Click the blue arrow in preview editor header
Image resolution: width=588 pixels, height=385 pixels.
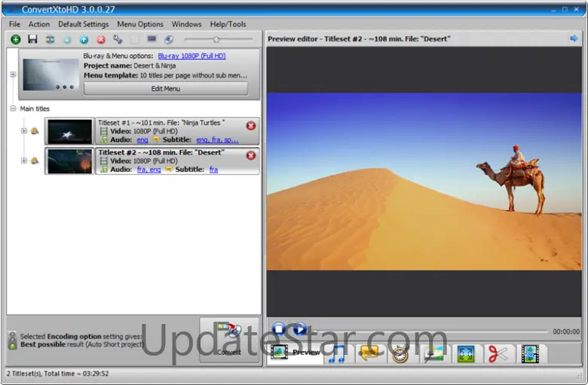click(x=574, y=38)
